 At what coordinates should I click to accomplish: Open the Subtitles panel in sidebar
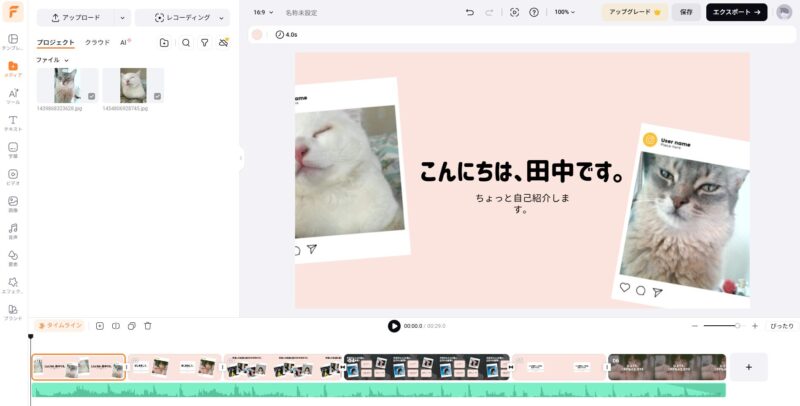[x=13, y=150]
